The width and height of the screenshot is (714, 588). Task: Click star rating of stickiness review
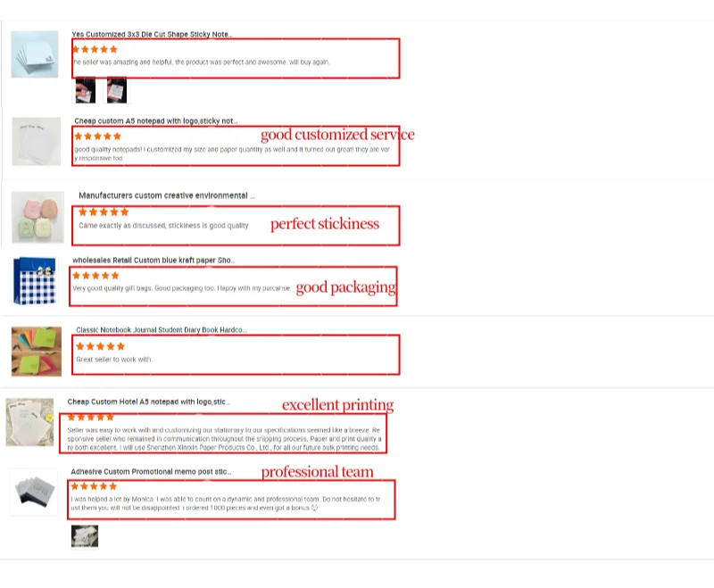click(104, 212)
